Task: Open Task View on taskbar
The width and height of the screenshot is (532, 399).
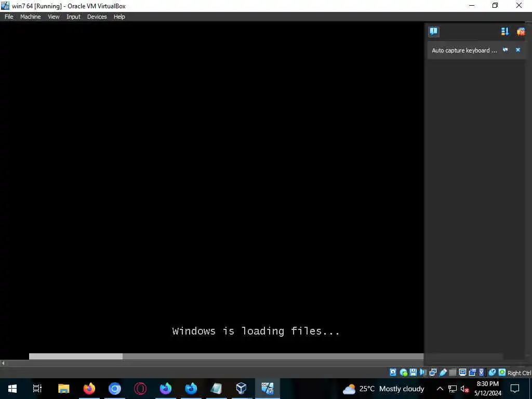Action: click(37, 389)
